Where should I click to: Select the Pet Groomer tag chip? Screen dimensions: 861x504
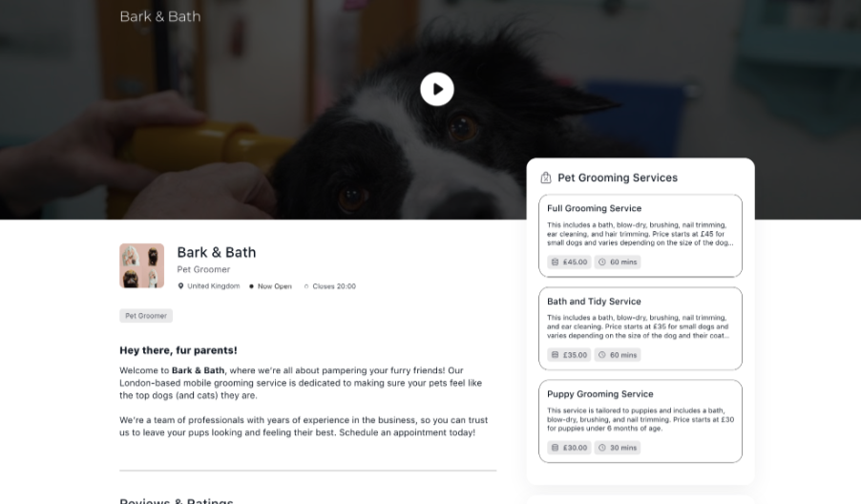pos(146,316)
